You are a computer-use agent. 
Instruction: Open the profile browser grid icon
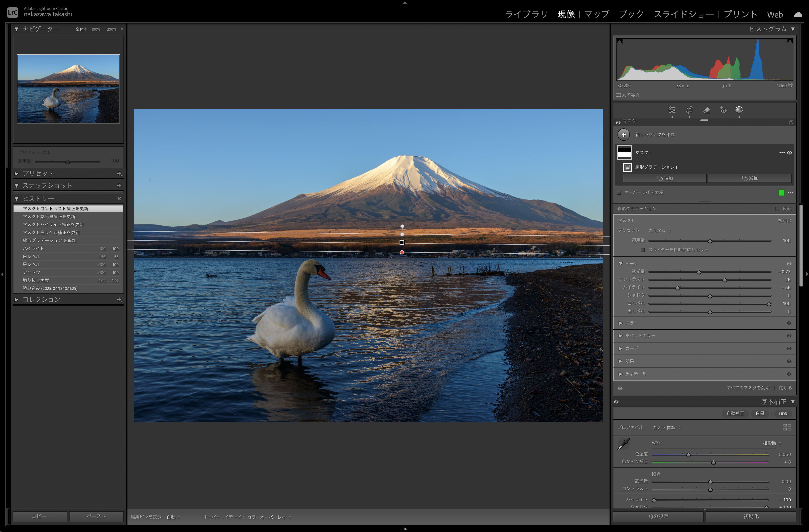[x=787, y=427]
